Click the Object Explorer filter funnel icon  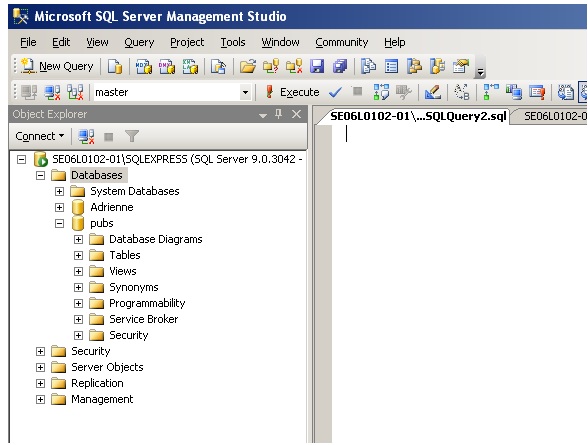pos(132,136)
